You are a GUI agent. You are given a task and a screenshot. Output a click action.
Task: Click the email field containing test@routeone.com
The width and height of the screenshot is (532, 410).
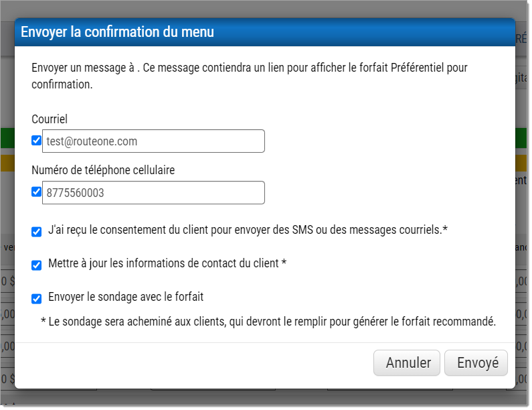tap(153, 141)
